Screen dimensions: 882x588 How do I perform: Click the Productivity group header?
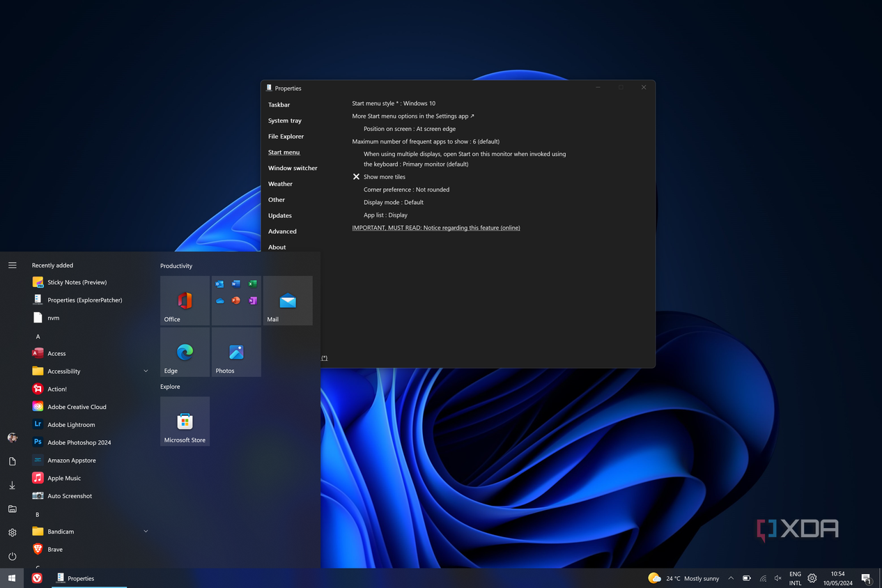tap(176, 266)
